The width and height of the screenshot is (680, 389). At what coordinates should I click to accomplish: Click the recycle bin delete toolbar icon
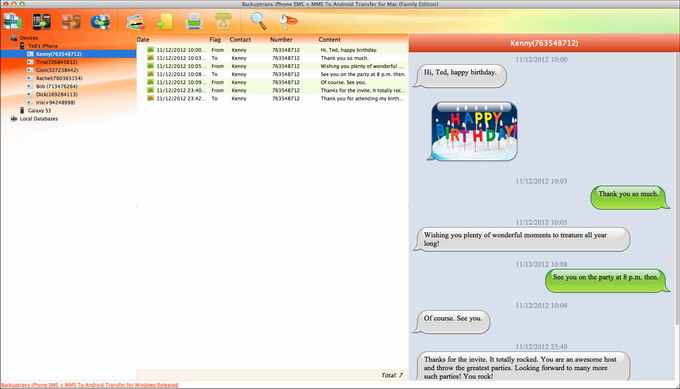pos(223,21)
